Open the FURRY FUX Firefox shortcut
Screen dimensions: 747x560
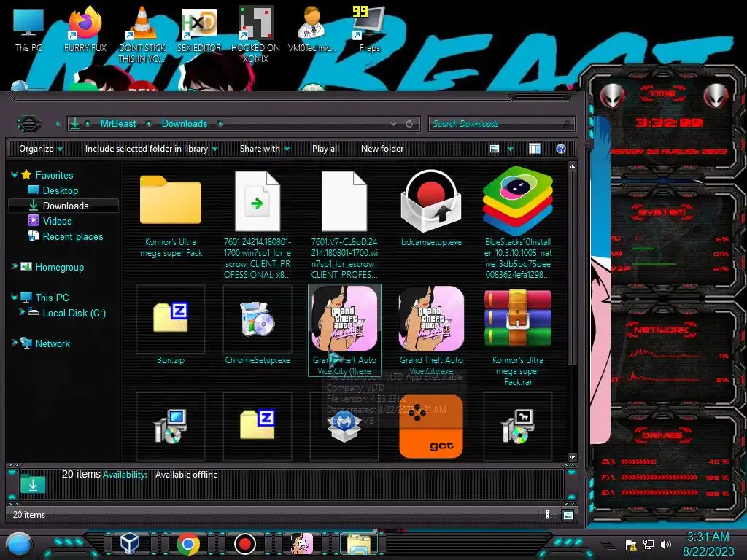85,29
